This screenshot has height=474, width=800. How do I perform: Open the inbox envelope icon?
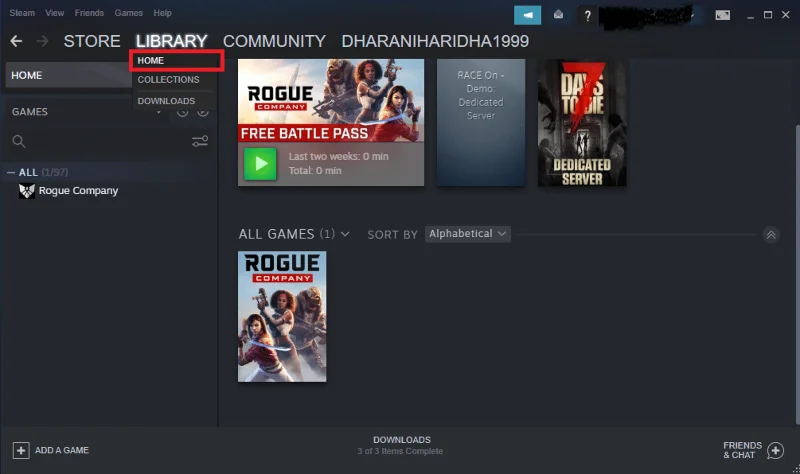click(558, 15)
